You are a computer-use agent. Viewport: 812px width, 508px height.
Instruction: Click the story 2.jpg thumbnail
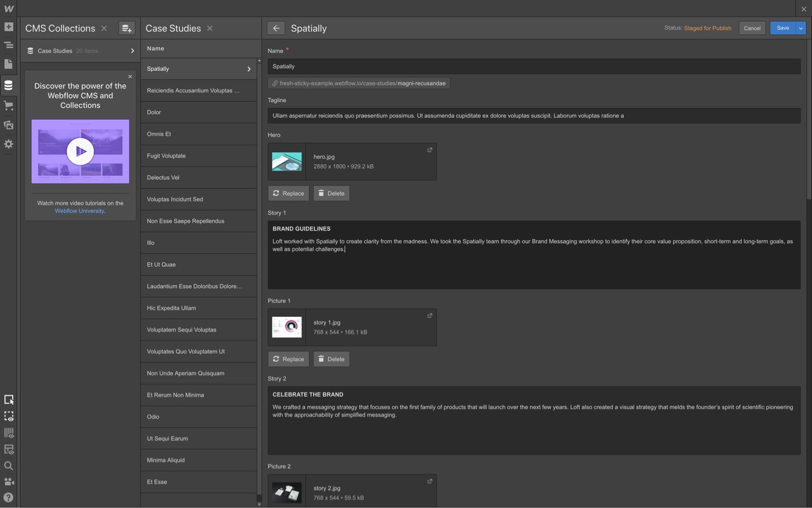pyautogui.click(x=287, y=493)
